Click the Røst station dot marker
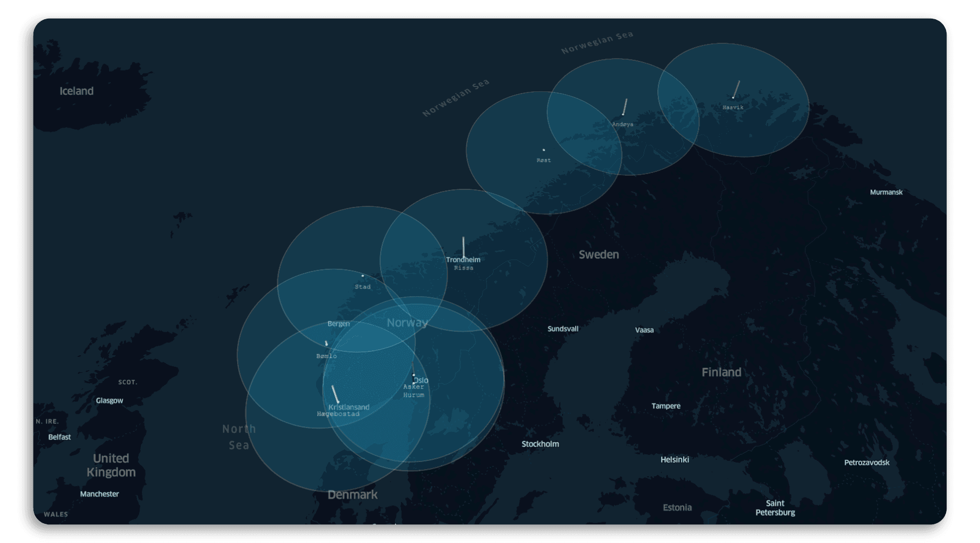980x543 pixels. point(543,149)
